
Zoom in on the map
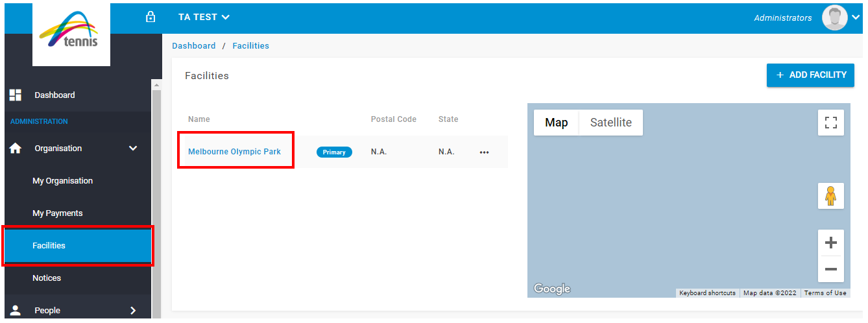tap(830, 243)
